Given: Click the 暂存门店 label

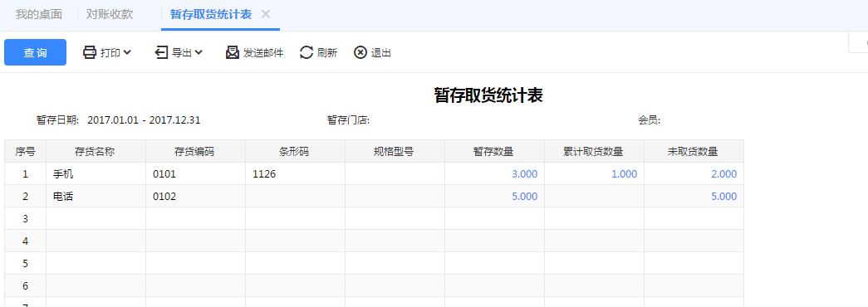Looking at the screenshot, I should point(348,120).
